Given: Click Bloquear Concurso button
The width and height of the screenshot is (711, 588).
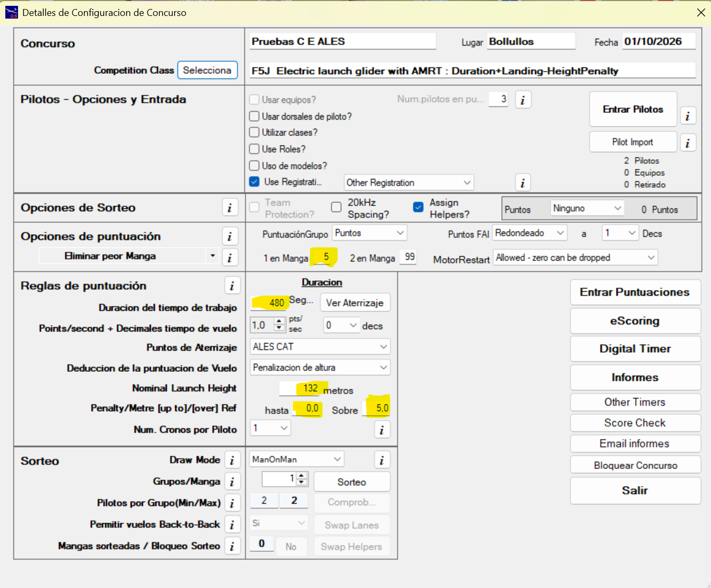Looking at the screenshot, I should pyautogui.click(x=635, y=465).
